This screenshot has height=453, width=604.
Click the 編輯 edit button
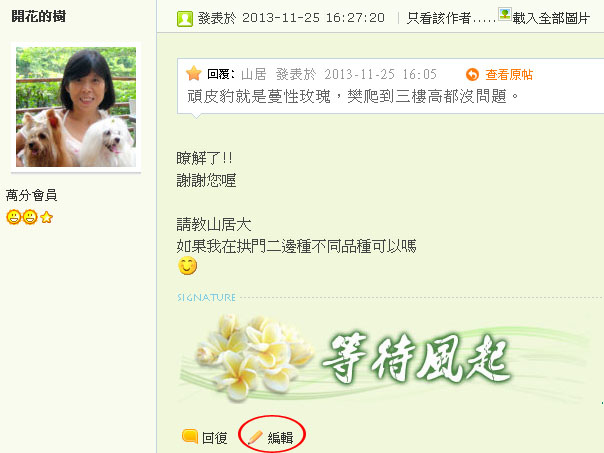[x=280, y=438]
